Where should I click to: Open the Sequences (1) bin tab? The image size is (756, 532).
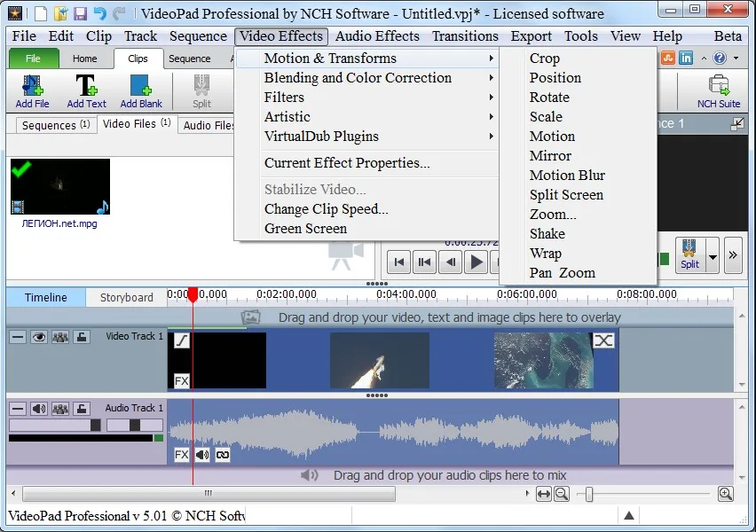click(x=55, y=125)
